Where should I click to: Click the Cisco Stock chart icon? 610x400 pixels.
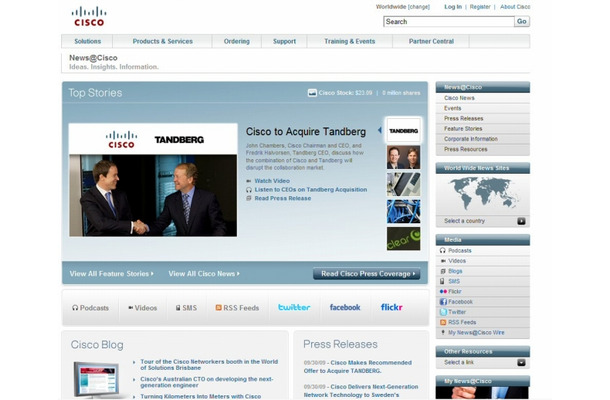312,93
